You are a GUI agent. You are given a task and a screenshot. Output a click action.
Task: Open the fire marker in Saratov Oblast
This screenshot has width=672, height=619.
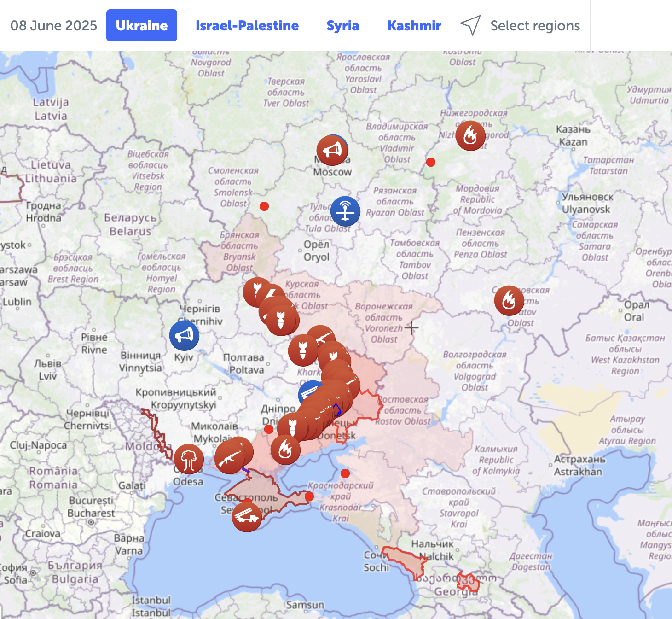pyautogui.click(x=509, y=301)
